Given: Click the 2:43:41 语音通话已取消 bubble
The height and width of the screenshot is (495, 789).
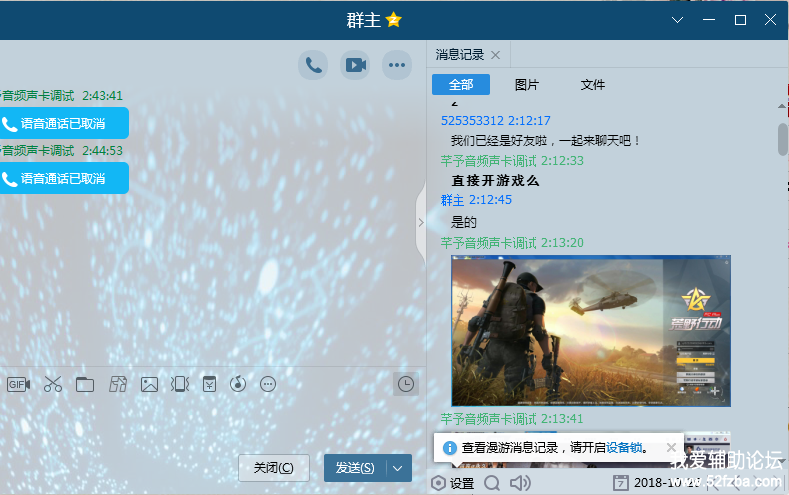Looking at the screenshot, I should [x=63, y=123].
